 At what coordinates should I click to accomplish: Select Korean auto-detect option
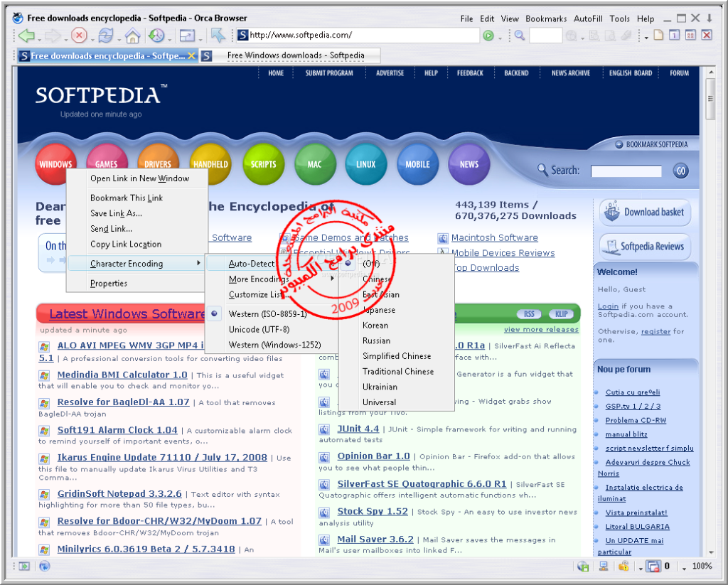coord(396,325)
